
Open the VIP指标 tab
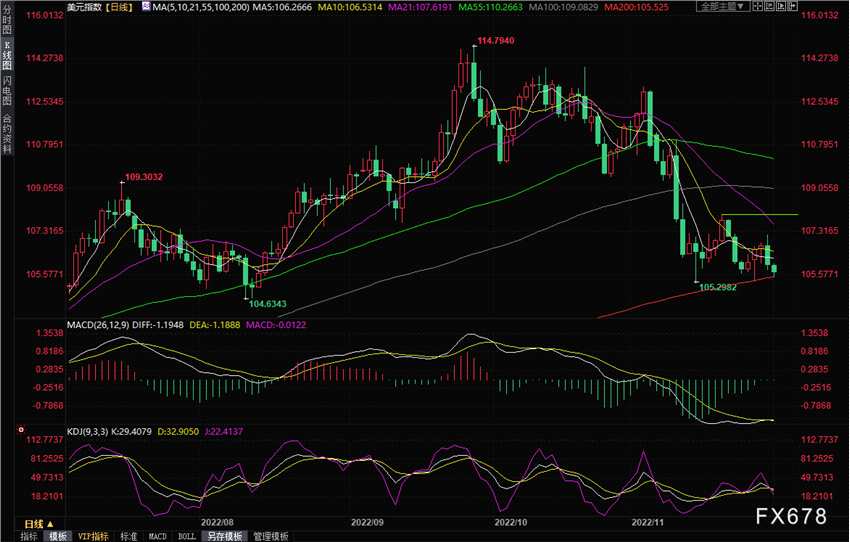tap(93, 536)
